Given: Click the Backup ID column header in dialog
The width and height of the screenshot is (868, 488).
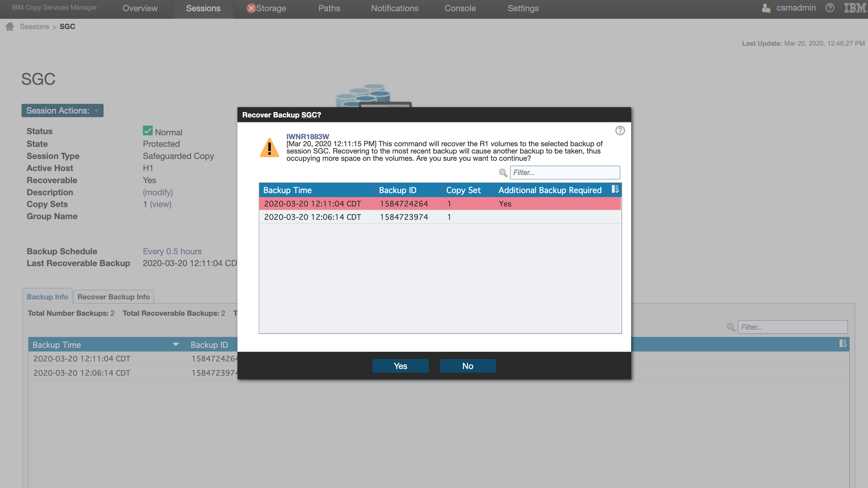Looking at the screenshot, I should (408, 190).
